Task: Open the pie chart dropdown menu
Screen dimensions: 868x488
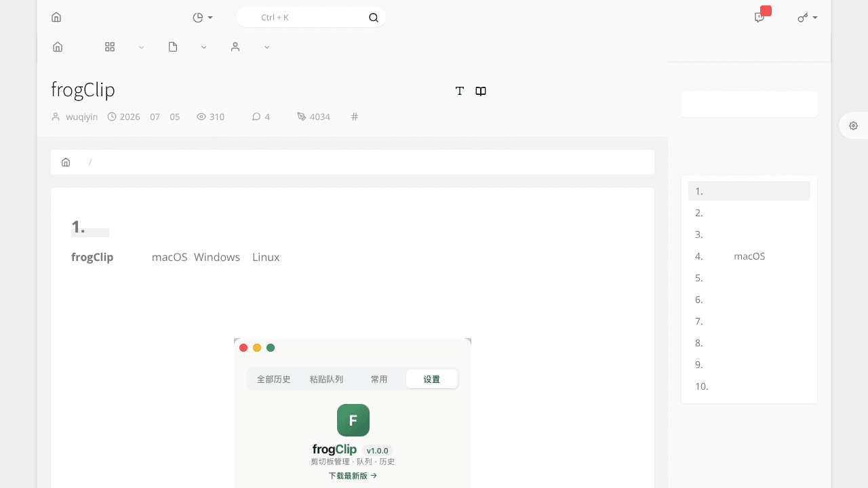Action: point(203,18)
